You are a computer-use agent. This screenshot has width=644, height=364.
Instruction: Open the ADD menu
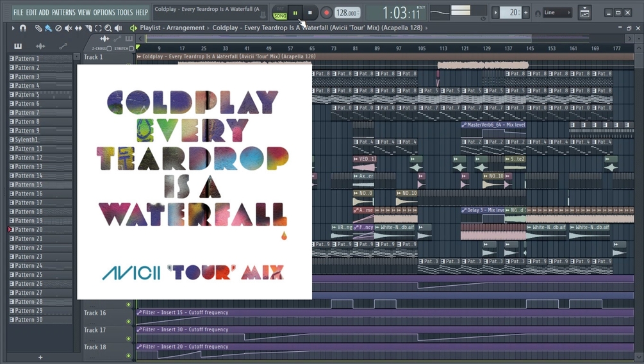[x=44, y=12]
